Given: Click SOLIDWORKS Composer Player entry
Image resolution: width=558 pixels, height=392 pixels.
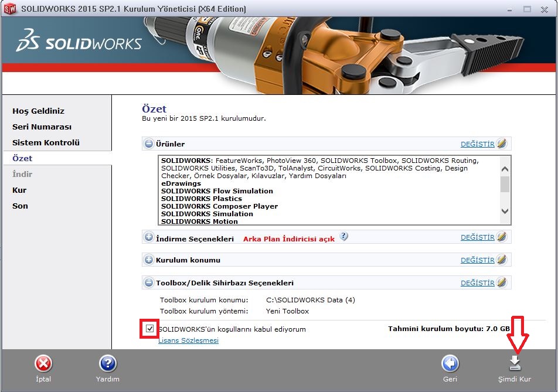Looking at the screenshot, I should tap(219, 206).
